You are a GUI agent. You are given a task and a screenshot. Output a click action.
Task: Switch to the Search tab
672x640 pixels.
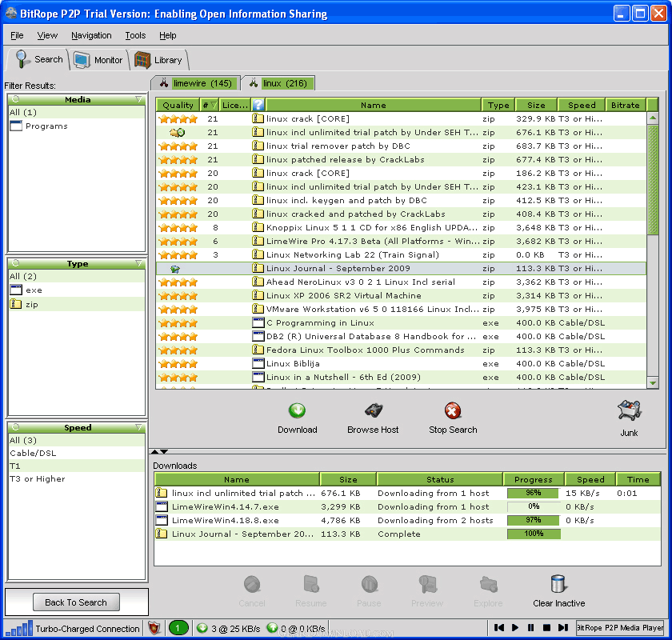pos(38,59)
